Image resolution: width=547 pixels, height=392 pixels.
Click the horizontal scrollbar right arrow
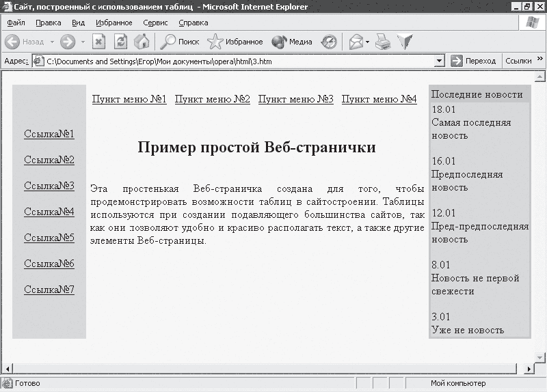(x=529, y=369)
